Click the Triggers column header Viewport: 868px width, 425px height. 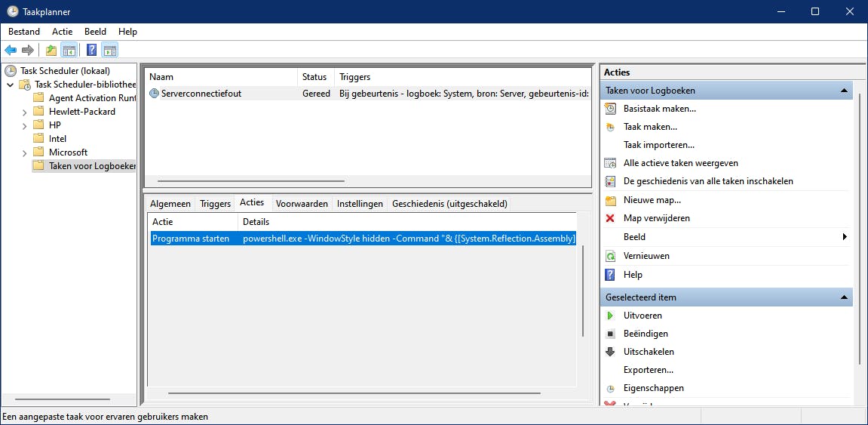coord(462,77)
